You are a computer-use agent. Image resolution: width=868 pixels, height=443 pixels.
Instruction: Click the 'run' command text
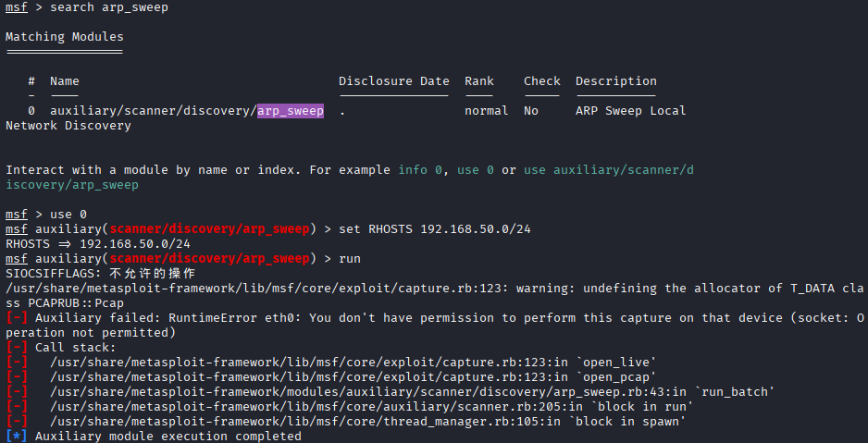point(350,259)
